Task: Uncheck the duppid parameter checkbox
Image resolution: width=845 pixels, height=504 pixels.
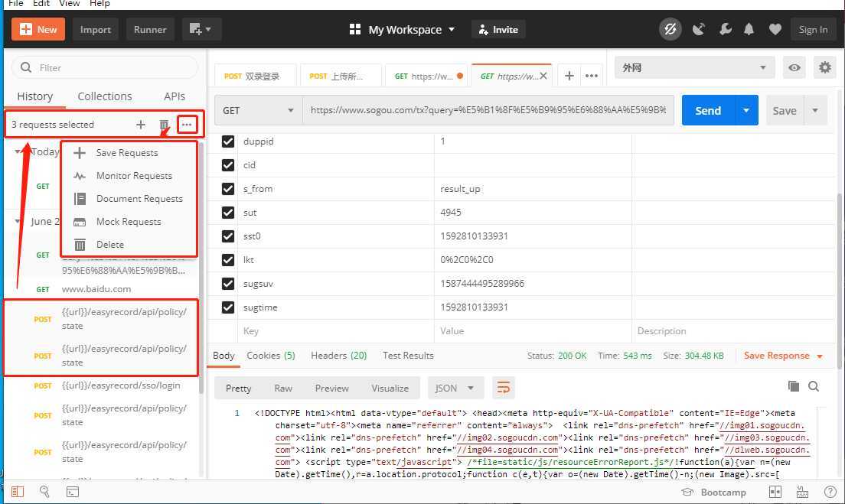Action: coord(228,141)
